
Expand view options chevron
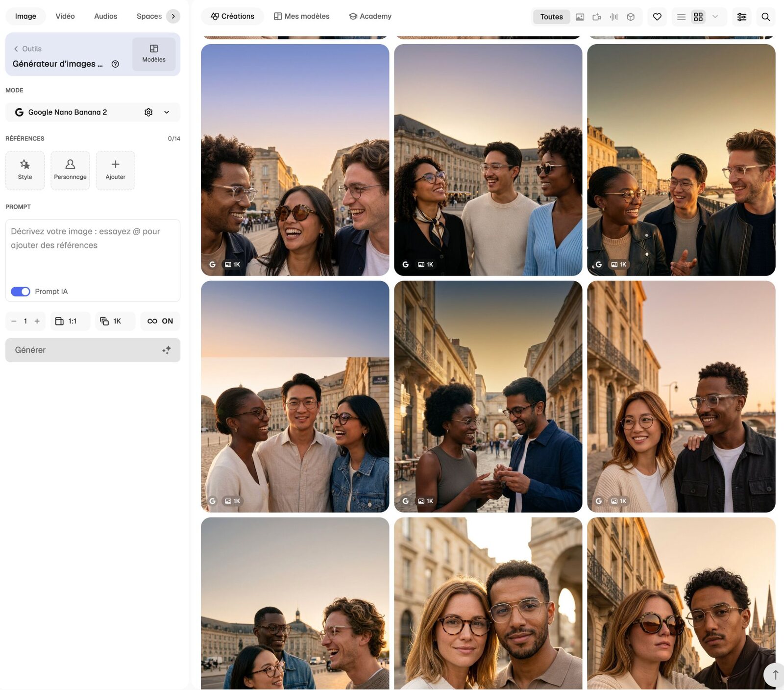[x=715, y=17]
